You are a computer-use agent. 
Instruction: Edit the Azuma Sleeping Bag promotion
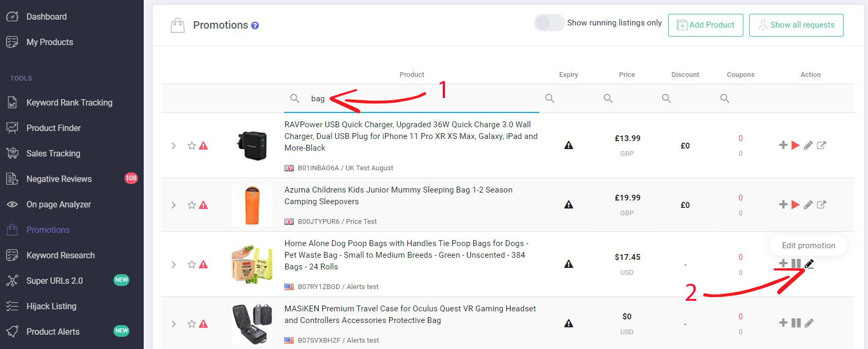[808, 205]
